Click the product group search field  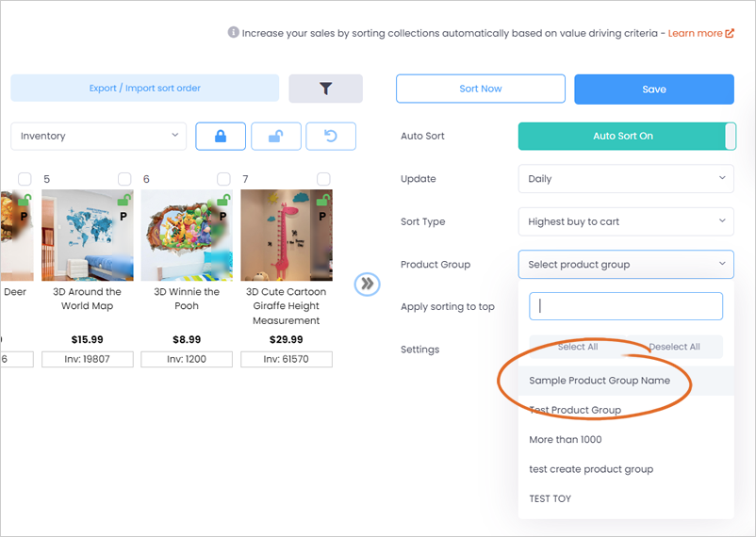[x=626, y=306]
